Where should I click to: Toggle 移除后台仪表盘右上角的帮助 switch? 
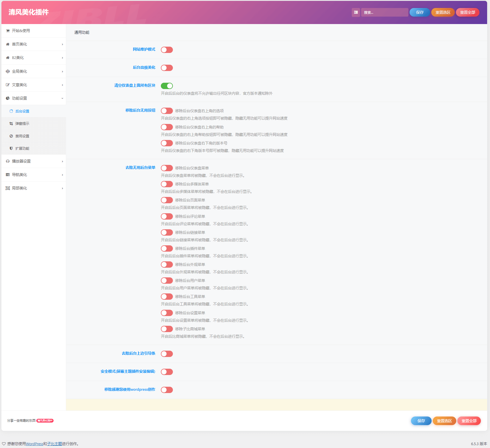coord(167,127)
